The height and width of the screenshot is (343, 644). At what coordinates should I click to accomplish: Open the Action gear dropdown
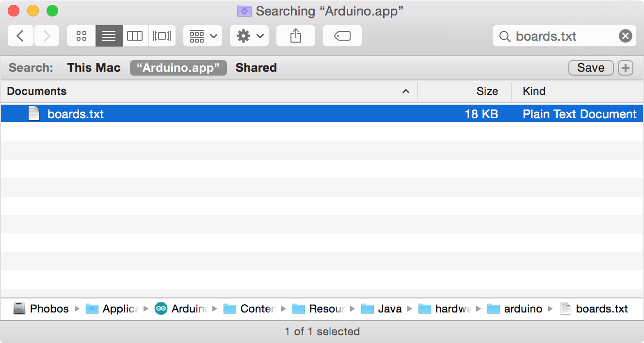click(x=249, y=36)
